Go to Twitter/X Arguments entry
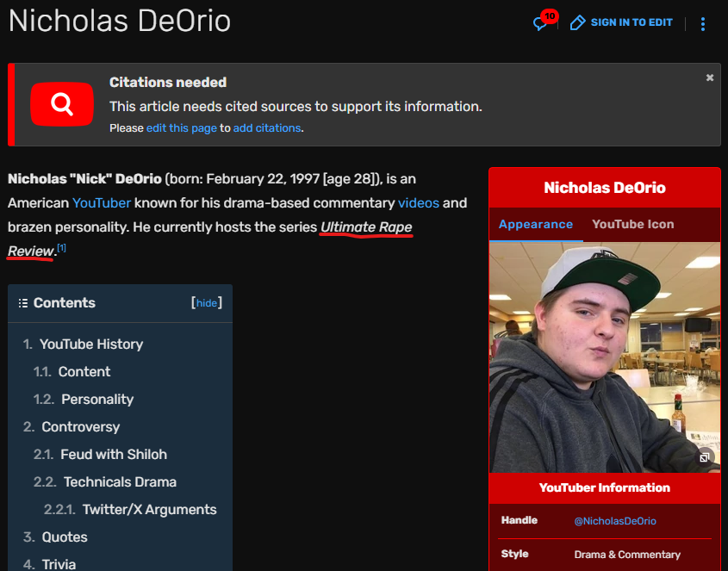Image resolution: width=728 pixels, height=571 pixels. (x=149, y=509)
